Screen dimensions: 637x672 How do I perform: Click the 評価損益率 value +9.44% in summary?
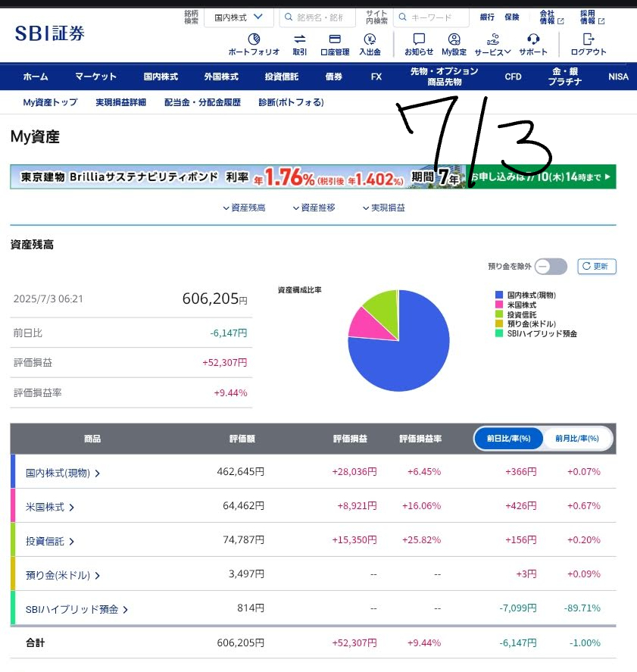click(x=230, y=392)
